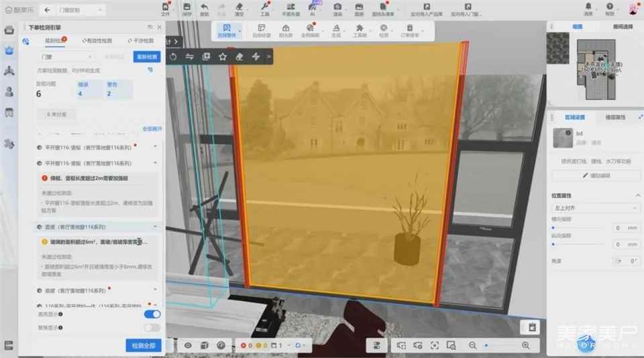The width and height of the screenshot is (644, 358).
Task: Toggle the eye visibility icon in bottom bar
Action: (x=188, y=345)
